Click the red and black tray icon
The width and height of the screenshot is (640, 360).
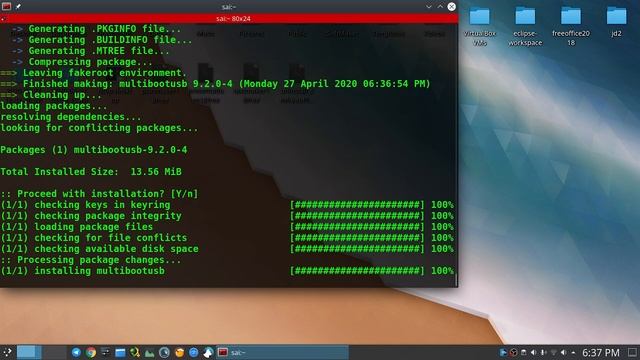[x=513, y=353]
